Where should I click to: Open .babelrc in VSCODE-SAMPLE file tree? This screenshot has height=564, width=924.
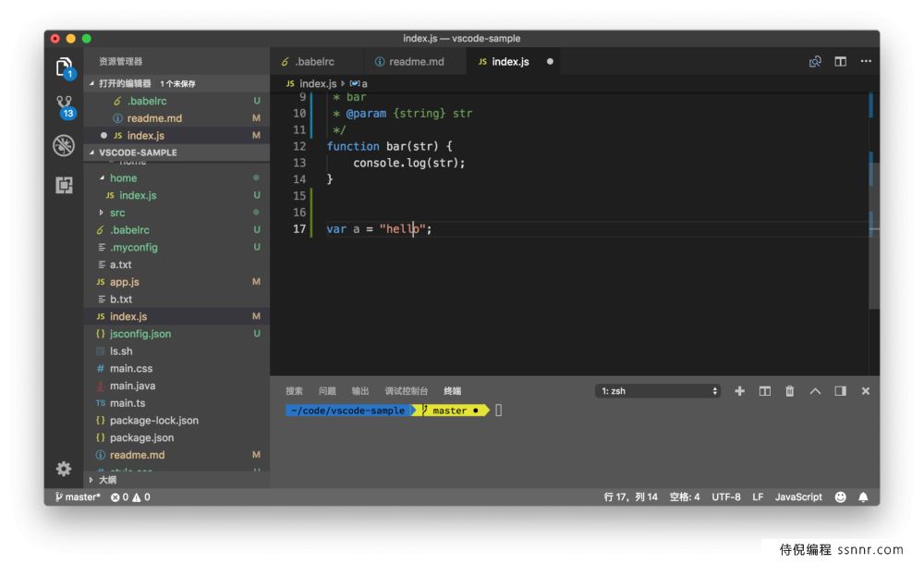176,229
